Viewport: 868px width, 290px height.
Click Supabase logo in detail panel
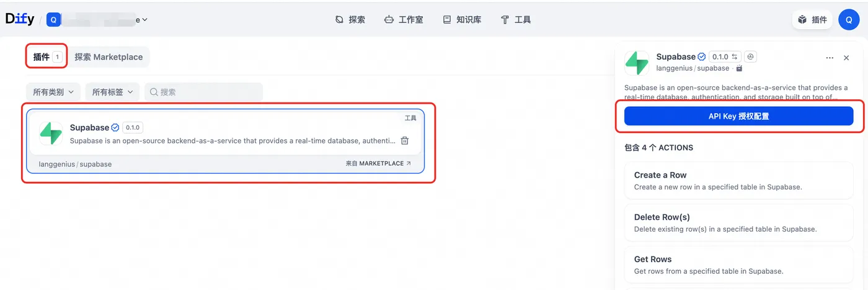637,63
